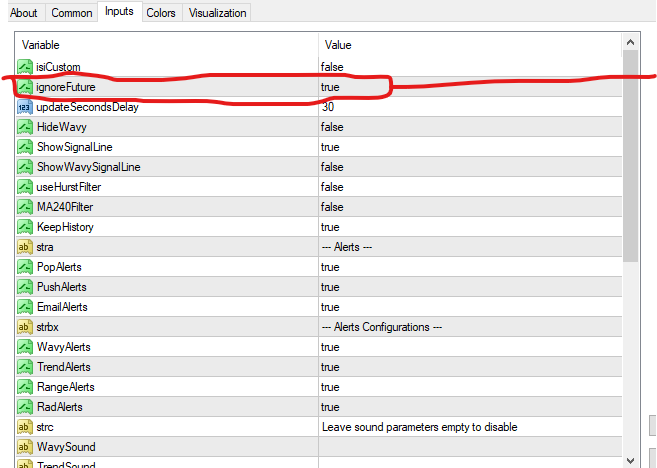Click the strbx string type icon
The image size is (657, 468).
[x=25, y=327]
